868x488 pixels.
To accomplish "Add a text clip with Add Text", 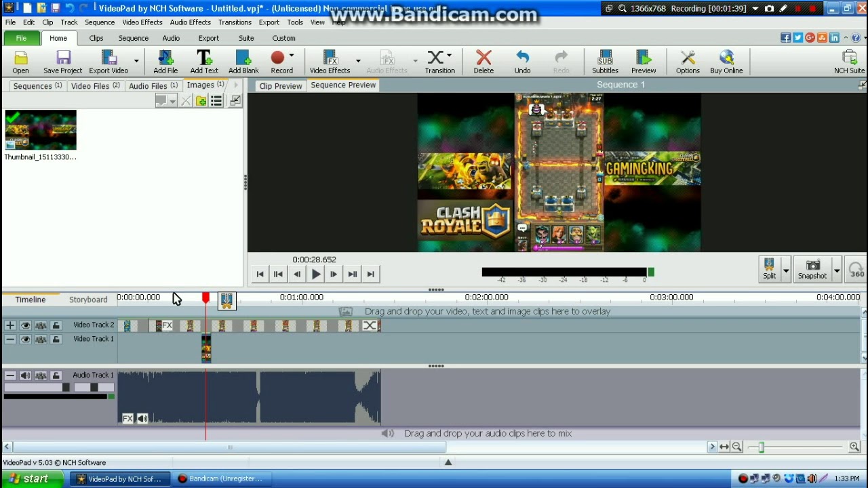I will pyautogui.click(x=204, y=62).
